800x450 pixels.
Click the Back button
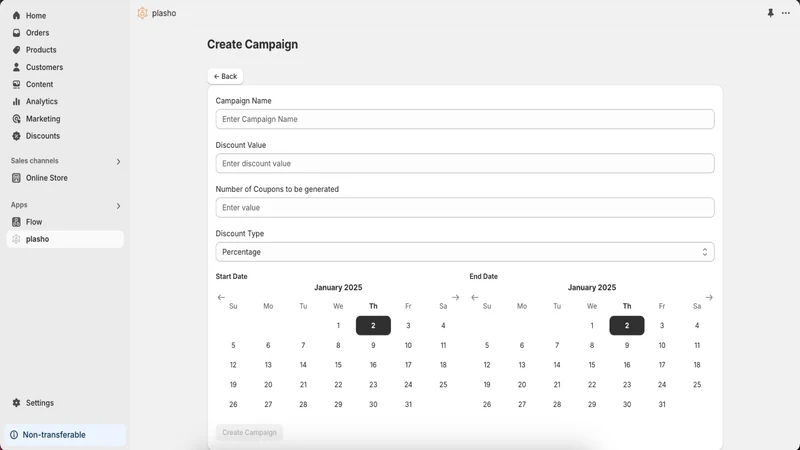(x=225, y=76)
